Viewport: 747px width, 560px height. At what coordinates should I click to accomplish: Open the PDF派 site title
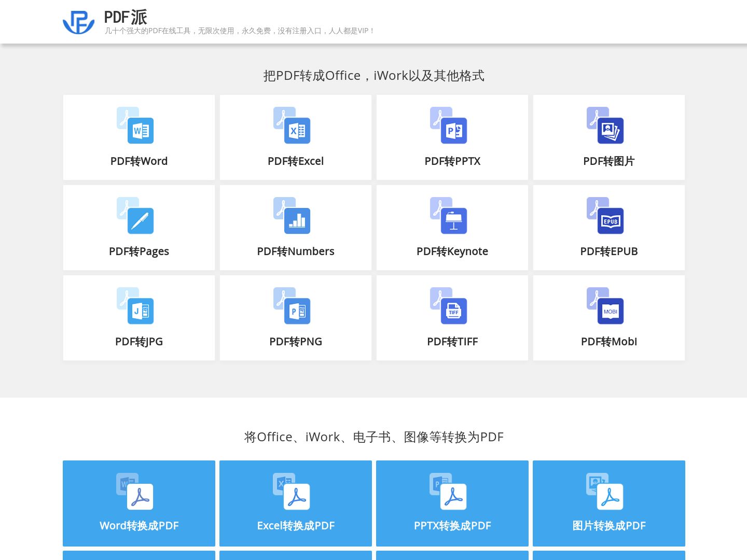(x=126, y=17)
